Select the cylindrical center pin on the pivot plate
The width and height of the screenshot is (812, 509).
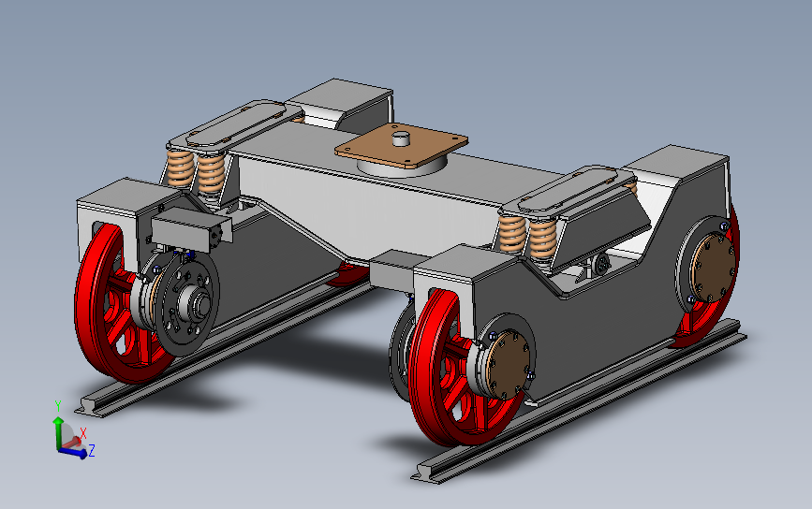pyautogui.click(x=400, y=138)
